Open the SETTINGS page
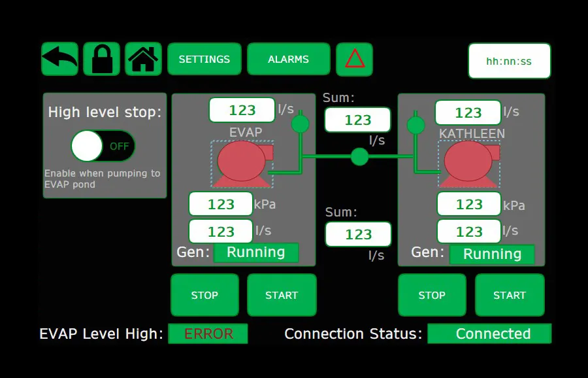 (204, 59)
